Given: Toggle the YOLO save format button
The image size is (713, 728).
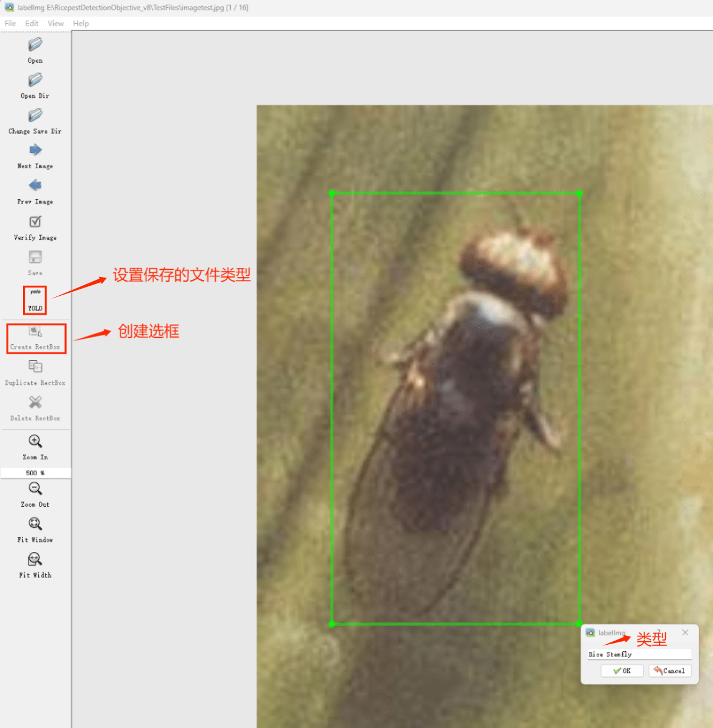Looking at the screenshot, I should click(x=35, y=300).
